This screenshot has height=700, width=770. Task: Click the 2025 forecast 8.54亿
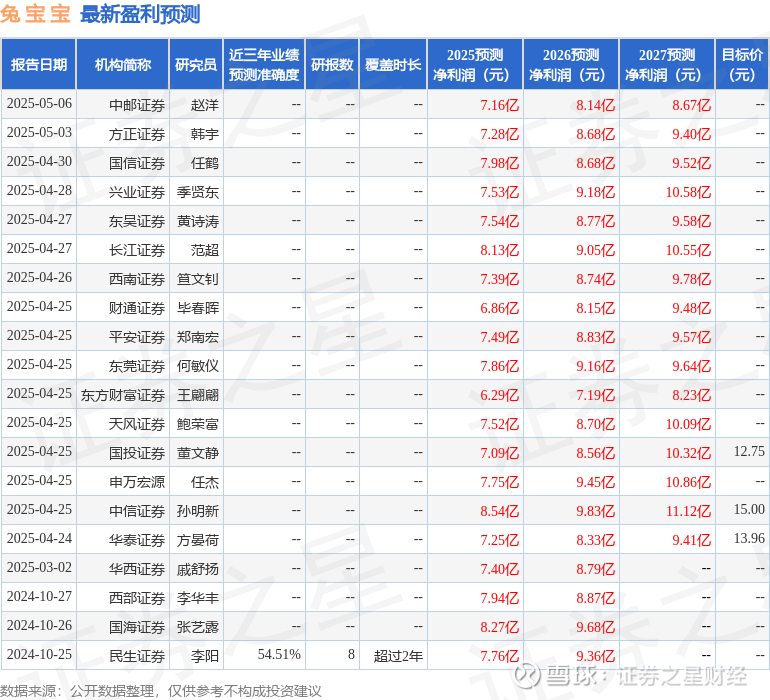499,511
